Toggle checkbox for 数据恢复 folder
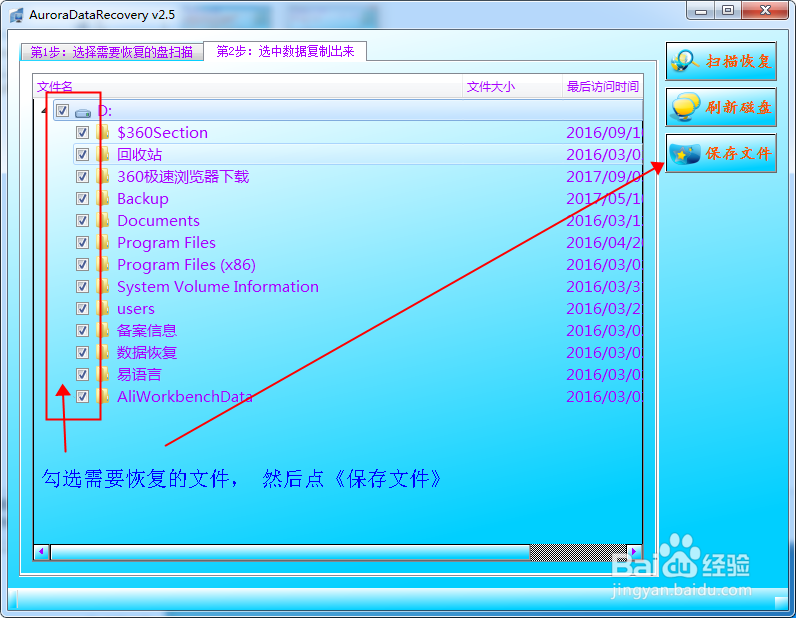Screen dimensions: 796x618 (82, 352)
